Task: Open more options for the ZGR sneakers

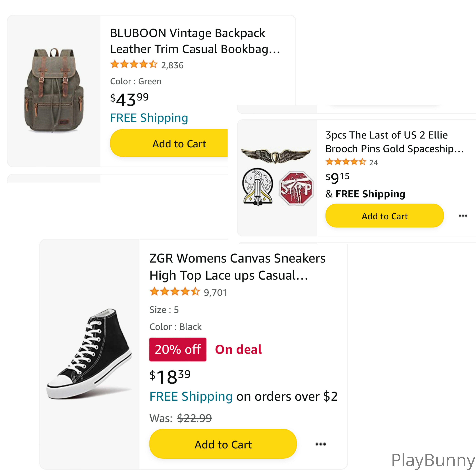Action: (320, 444)
